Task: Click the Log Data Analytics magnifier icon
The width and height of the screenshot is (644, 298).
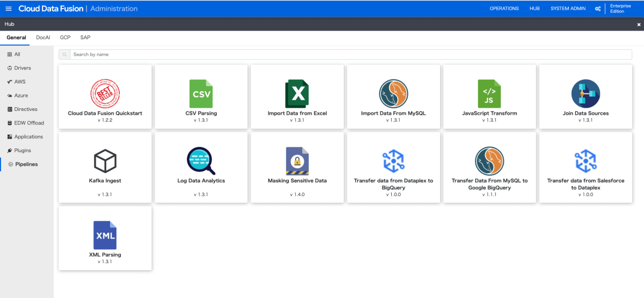Action: (201, 161)
